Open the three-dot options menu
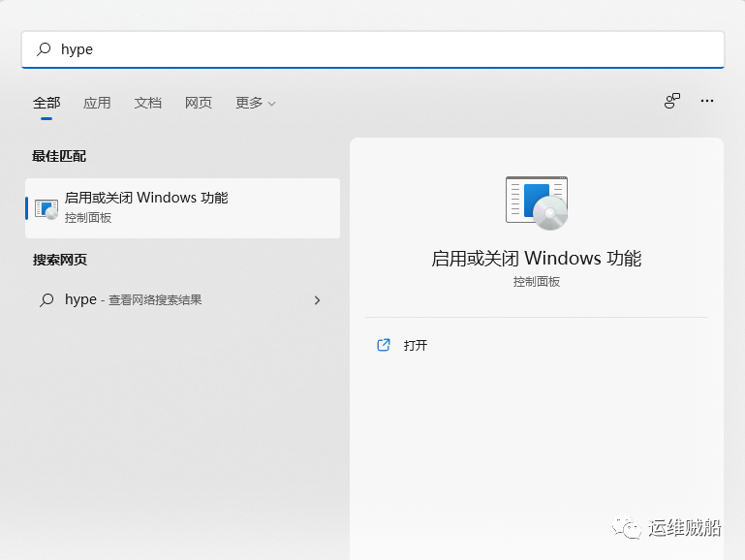745x560 pixels. click(707, 101)
